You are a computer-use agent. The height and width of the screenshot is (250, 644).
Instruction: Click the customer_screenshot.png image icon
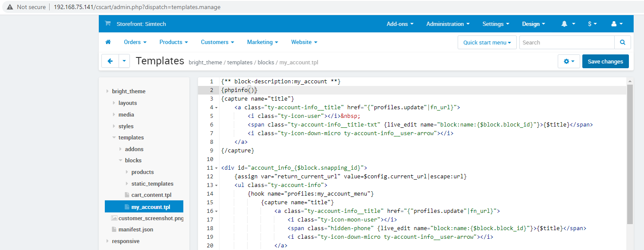click(x=114, y=218)
